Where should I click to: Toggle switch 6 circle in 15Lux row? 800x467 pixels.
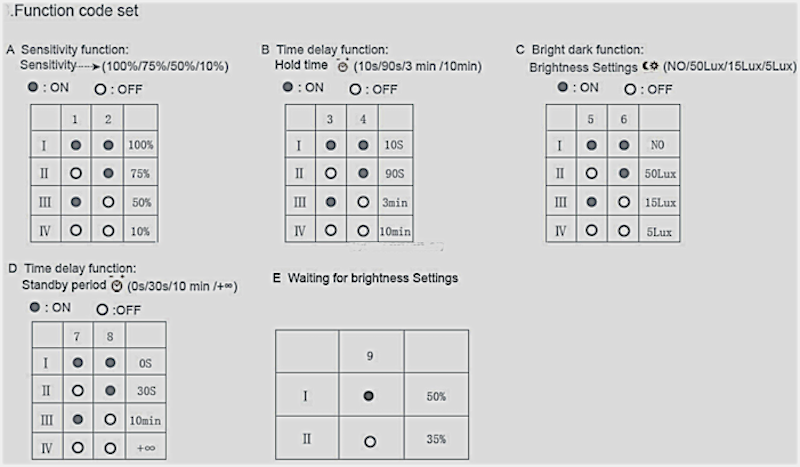(623, 202)
